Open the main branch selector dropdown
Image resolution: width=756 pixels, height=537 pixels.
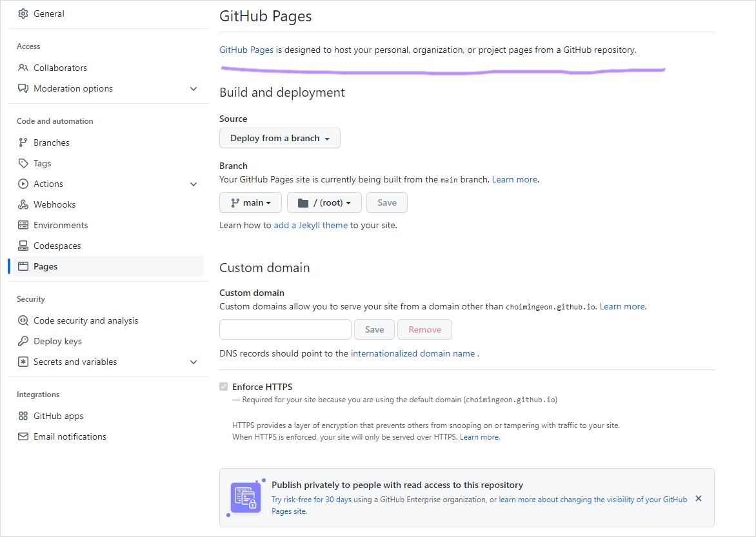(x=250, y=202)
